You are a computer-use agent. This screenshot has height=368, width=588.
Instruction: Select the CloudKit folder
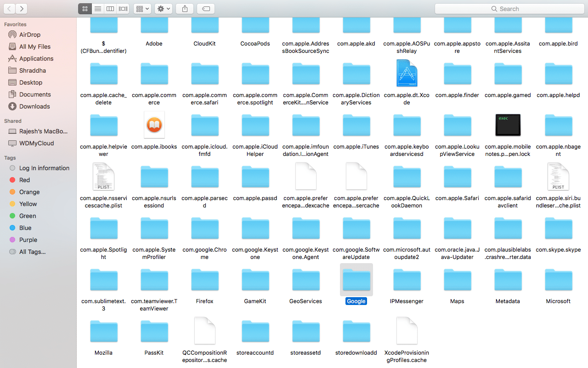(x=204, y=24)
